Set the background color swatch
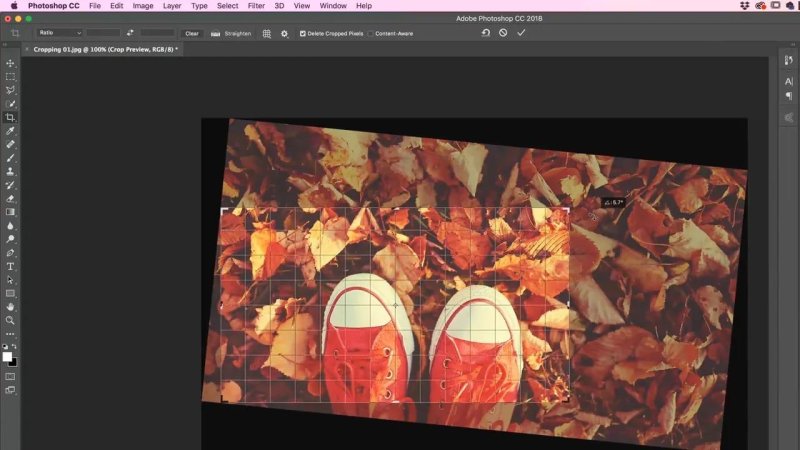Viewport: 800px width, 450px height. tap(14, 363)
